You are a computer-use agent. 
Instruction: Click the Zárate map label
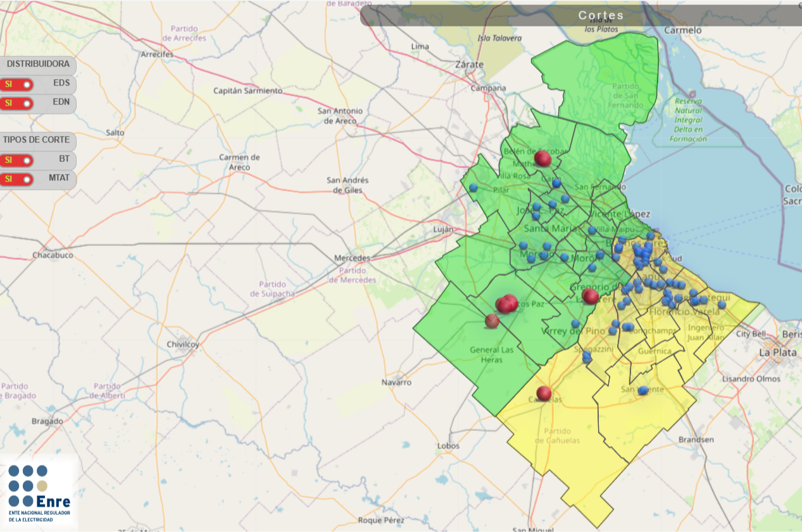pos(470,65)
